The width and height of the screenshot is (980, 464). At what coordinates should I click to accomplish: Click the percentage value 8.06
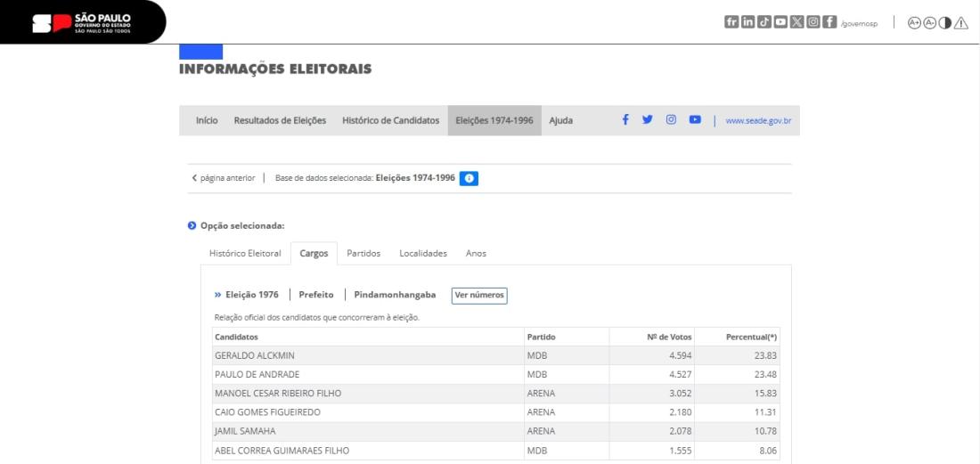[767, 451]
